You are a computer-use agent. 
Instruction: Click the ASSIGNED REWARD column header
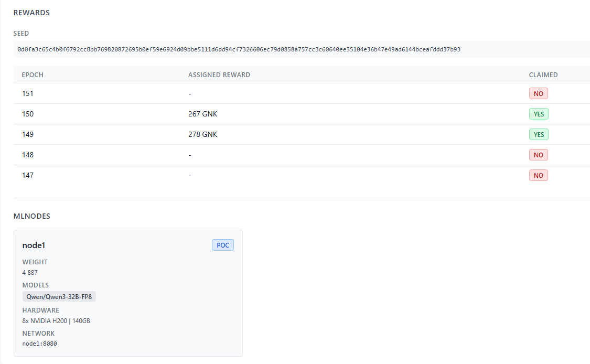219,75
